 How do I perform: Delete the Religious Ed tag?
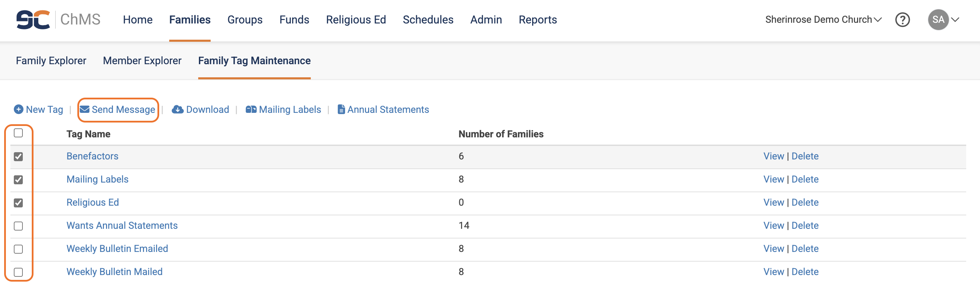(x=805, y=202)
